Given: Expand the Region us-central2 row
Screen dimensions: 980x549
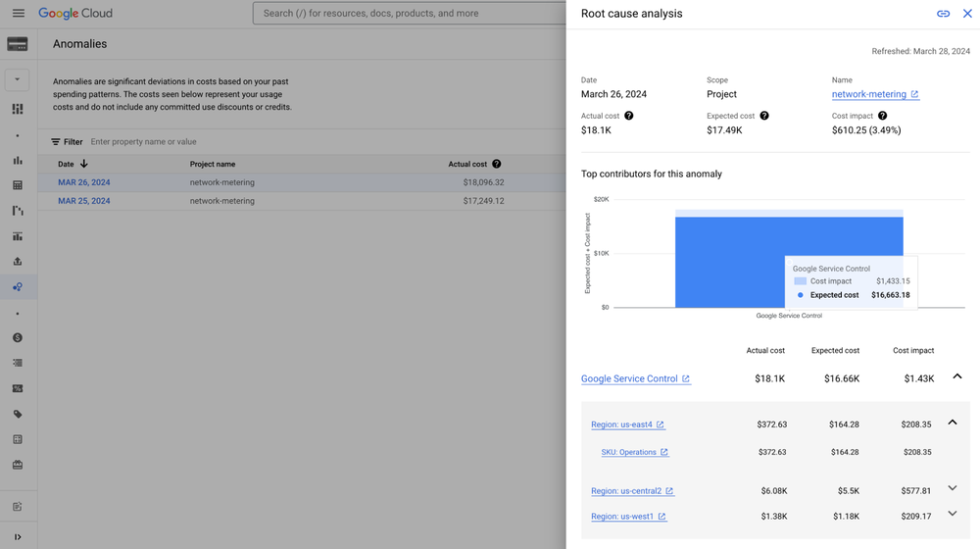Looking at the screenshot, I should click(x=953, y=488).
